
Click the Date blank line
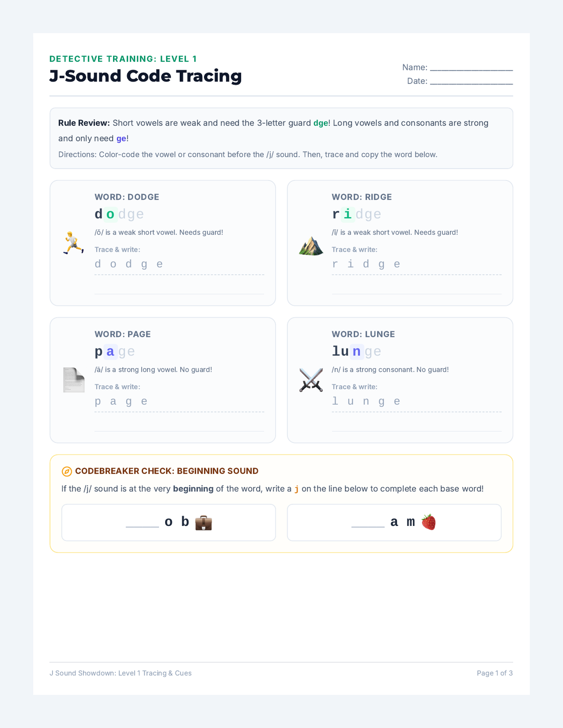472,81
